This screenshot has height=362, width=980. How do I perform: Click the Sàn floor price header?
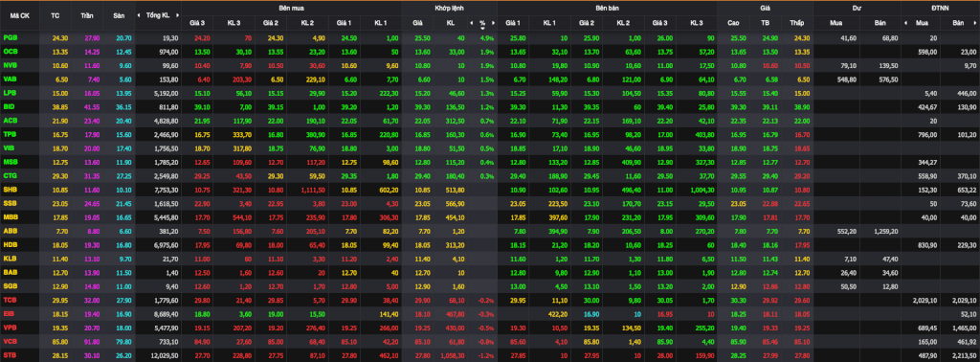(x=119, y=15)
